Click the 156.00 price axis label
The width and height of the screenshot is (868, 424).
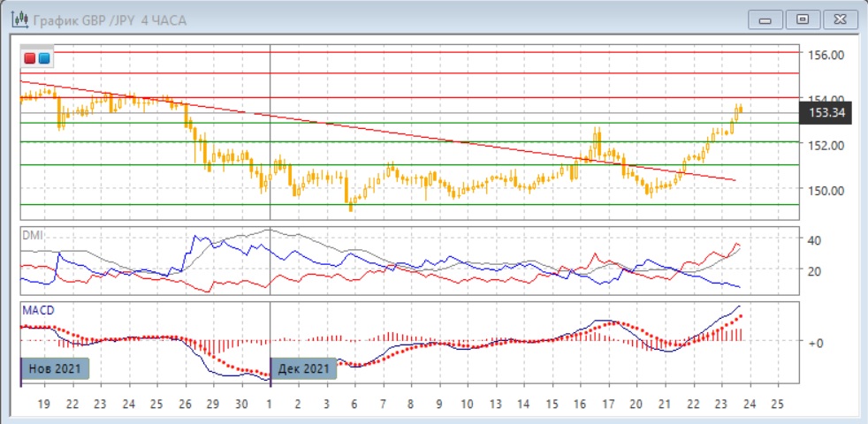[x=828, y=55]
